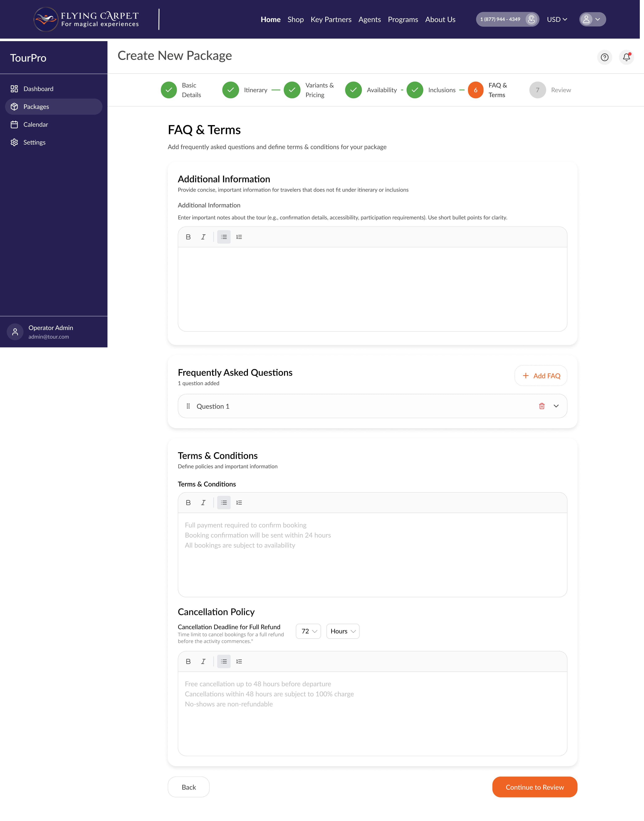Go to the Key Partners nav item
Image resolution: width=644 pixels, height=821 pixels.
click(331, 19)
